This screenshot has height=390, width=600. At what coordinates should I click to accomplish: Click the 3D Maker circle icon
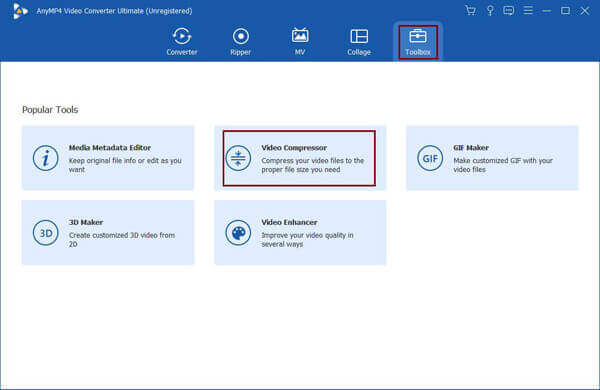click(46, 233)
